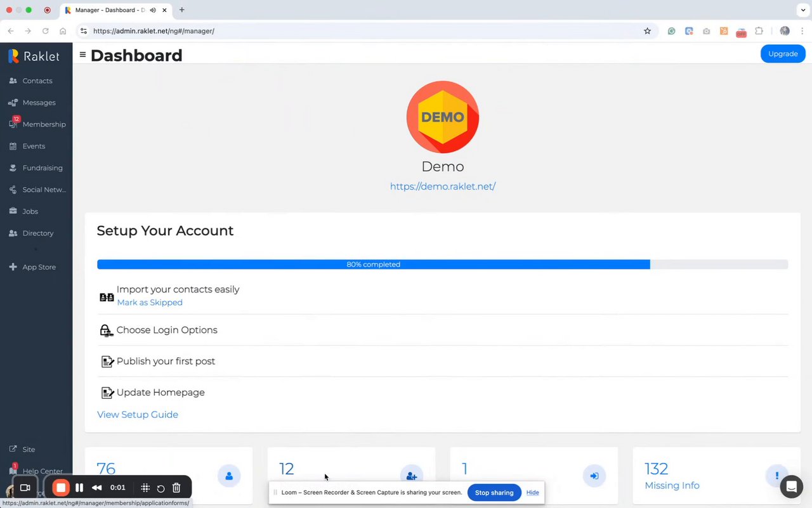Click the sign-in arrow icon on the 1 card
Image resolution: width=812 pixels, height=508 pixels.
click(x=594, y=476)
